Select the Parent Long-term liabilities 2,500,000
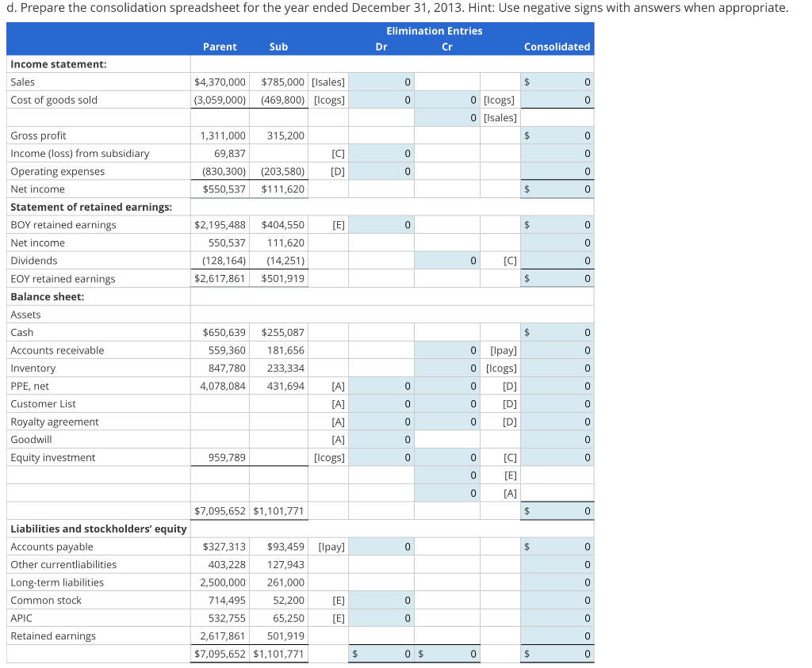812x668 pixels. [223, 582]
